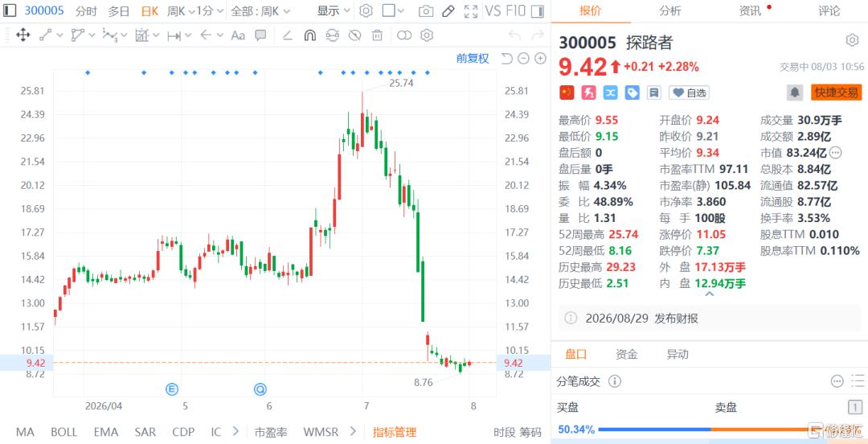Open the 显示 display dropdown
Screen dimensions: 868x444
pos(334,10)
